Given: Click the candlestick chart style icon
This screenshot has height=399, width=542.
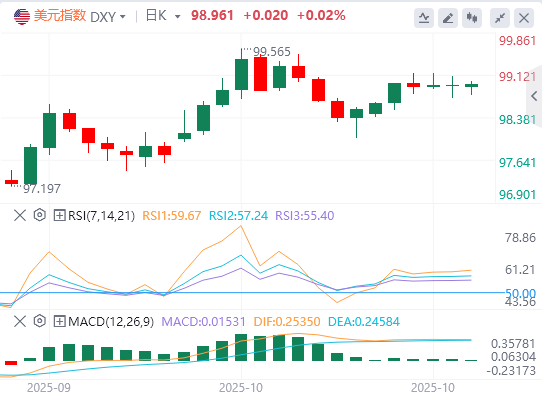Looking at the screenshot, I should [x=472, y=18].
